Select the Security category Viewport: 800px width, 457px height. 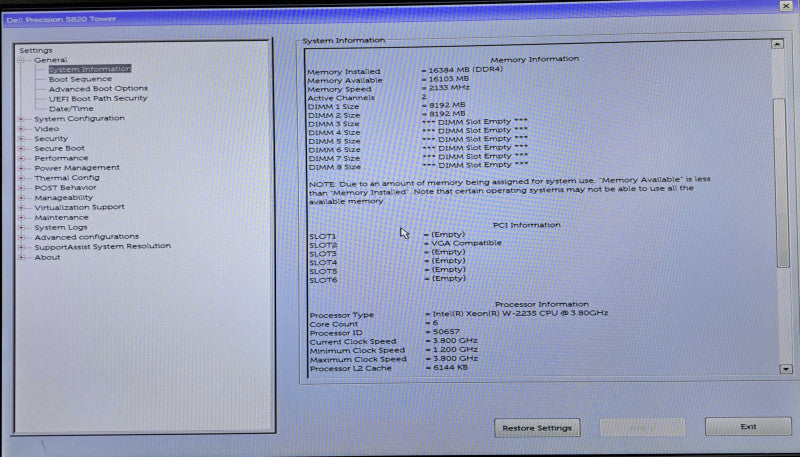coord(51,139)
